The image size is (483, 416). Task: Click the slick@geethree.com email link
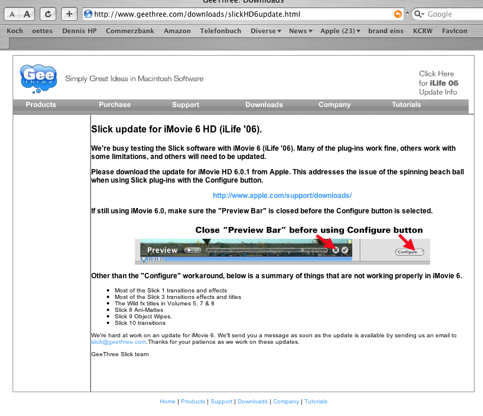(x=119, y=342)
